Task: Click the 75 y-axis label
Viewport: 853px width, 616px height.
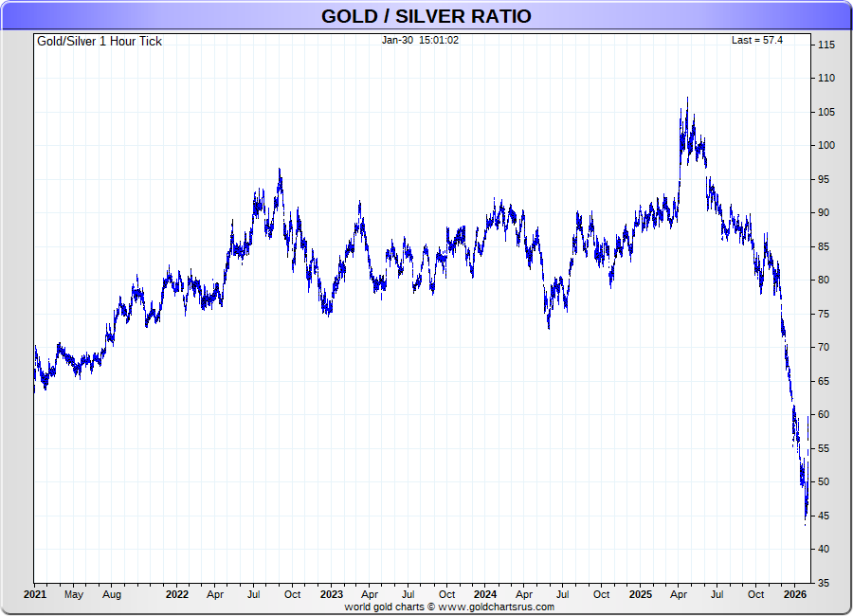Action: coord(824,314)
